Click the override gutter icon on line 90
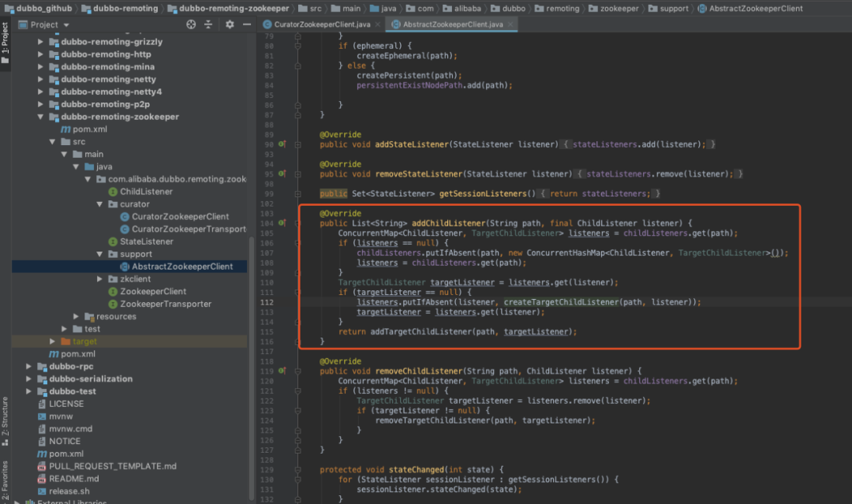Image resolution: width=852 pixels, height=504 pixels. click(x=282, y=144)
